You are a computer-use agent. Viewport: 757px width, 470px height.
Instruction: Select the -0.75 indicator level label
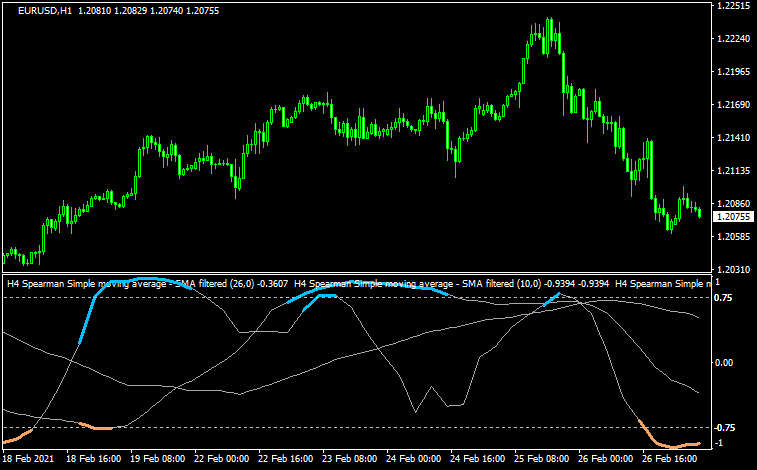[724, 427]
